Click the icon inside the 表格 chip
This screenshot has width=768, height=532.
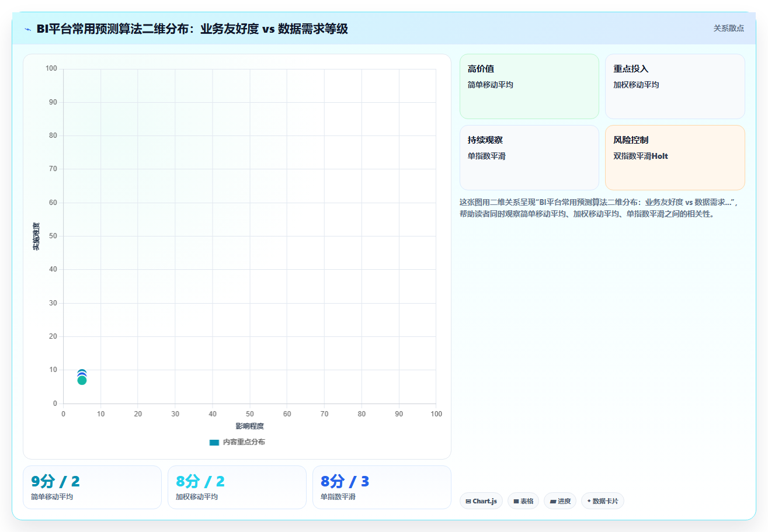pyautogui.click(x=516, y=502)
